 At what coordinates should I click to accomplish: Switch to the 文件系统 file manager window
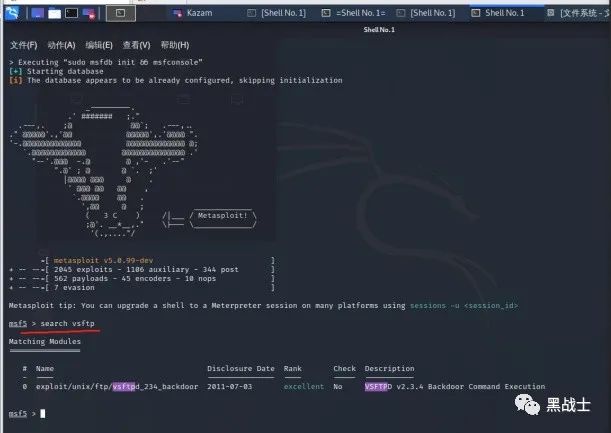tap(578, 13)
